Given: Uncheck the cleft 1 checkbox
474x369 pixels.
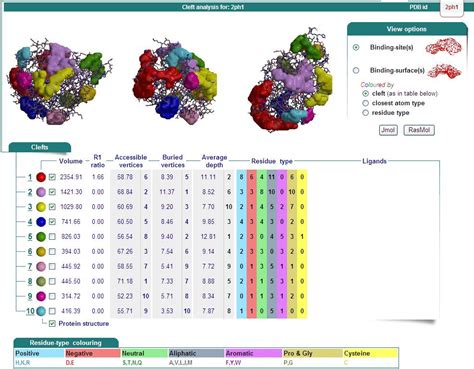Looking at the screenshot, I should pyautogui.click(x=52, y=177).
